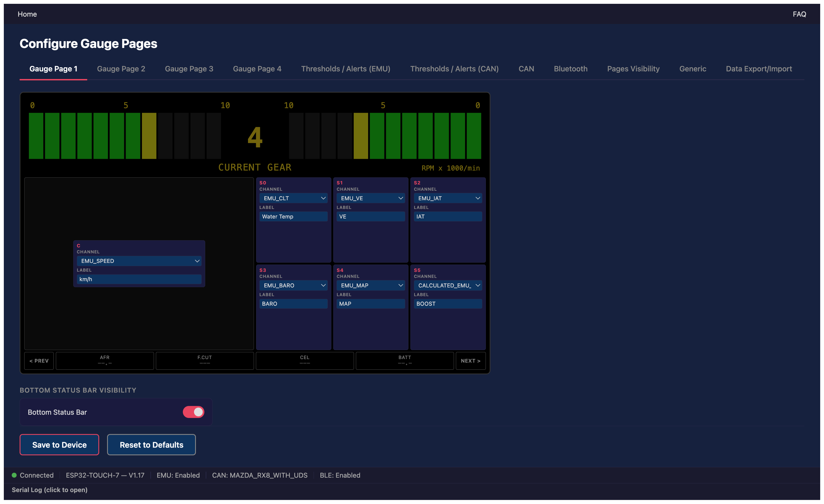Edit the BOOST label field
The image size is (824, 504).
[448, 303]
